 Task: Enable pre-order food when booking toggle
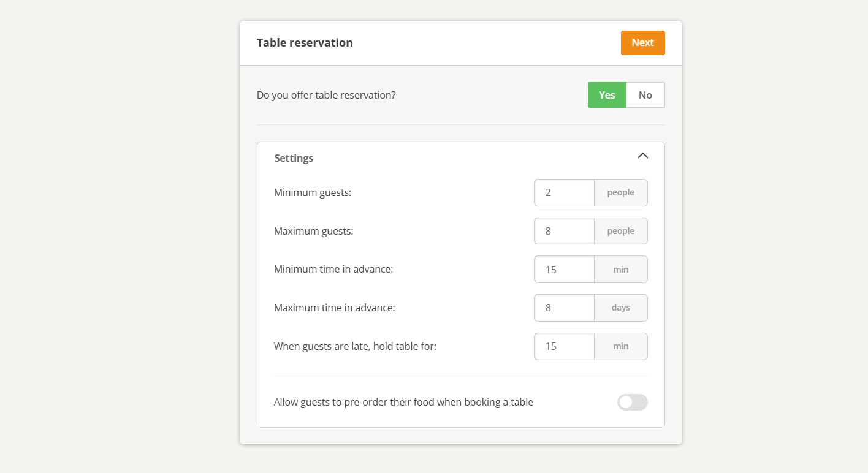[x=632, y=402]
